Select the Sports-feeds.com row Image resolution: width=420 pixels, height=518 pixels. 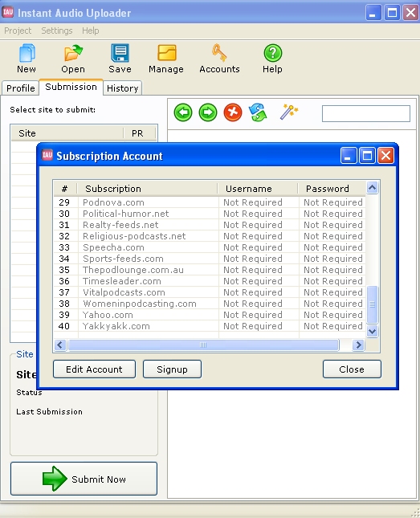coord(210,259)
